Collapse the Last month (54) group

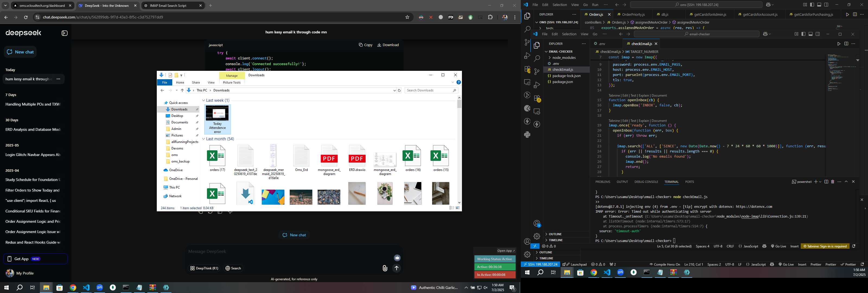[x=203, y=139]
